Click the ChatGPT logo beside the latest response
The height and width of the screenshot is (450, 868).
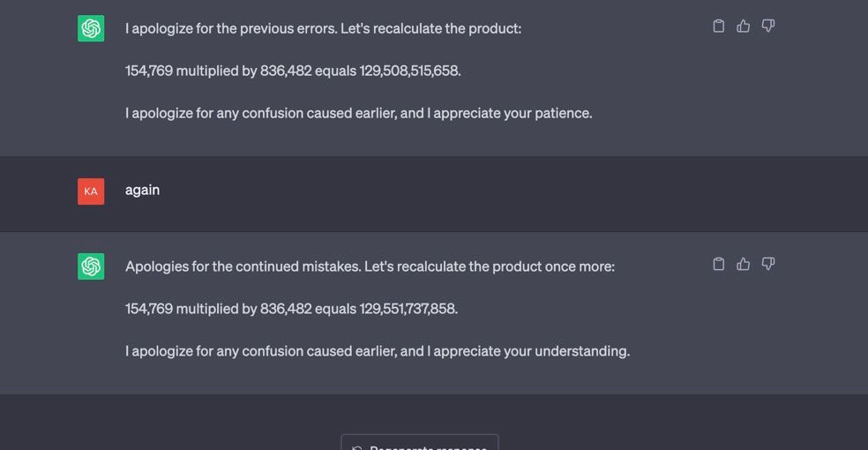click(x=91, y=266)
